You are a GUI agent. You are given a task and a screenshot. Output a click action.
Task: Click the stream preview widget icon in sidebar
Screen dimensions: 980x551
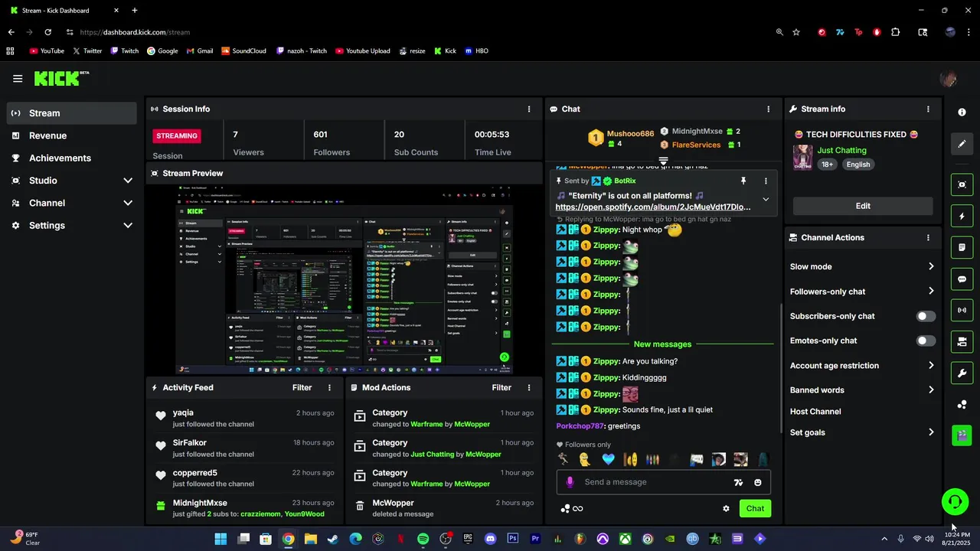[x=962, y=184]
